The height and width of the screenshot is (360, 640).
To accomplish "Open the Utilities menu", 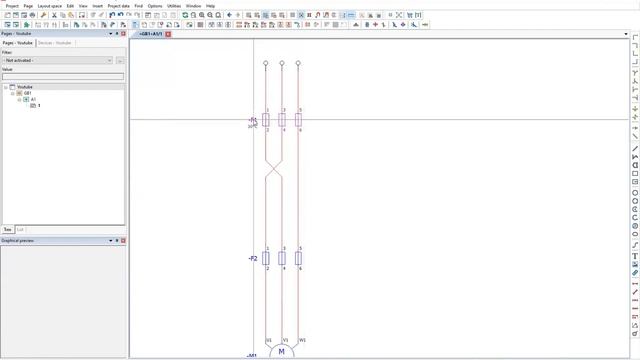I will point(174,6).
